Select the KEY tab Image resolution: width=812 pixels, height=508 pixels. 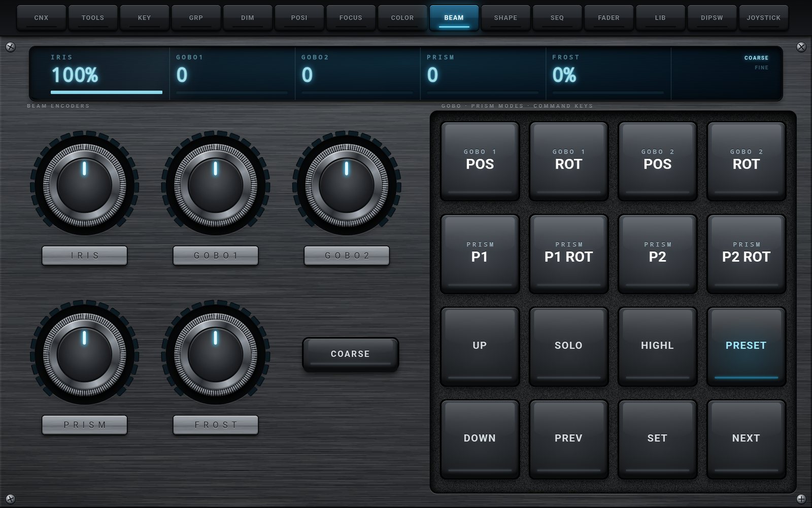tap(144, 18)
